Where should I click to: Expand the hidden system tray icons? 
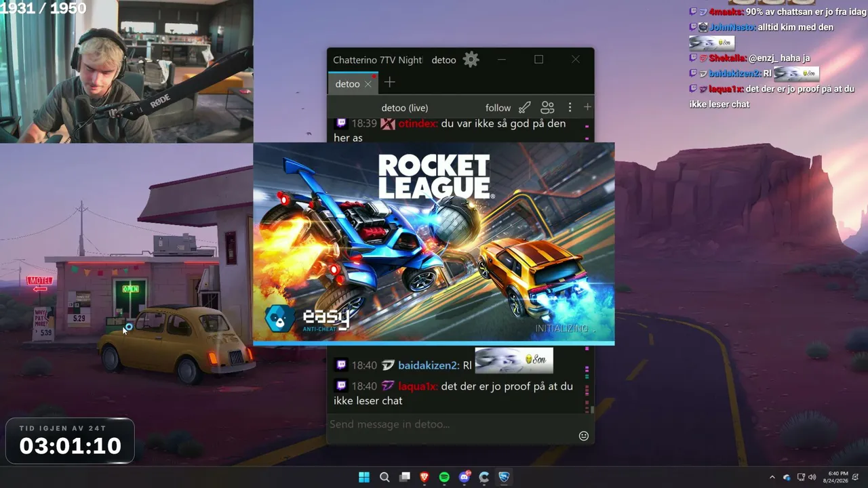click(772, 477)
